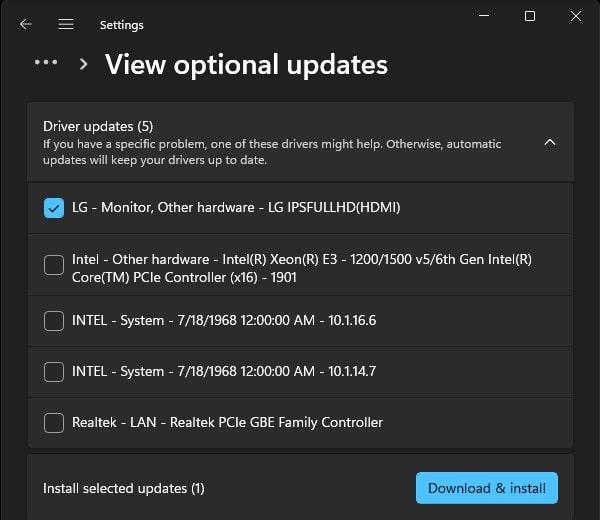Screen dimensions: 600x520
Task: Click text INTEL System 10.1.16.6
Action: pos(224,320)
